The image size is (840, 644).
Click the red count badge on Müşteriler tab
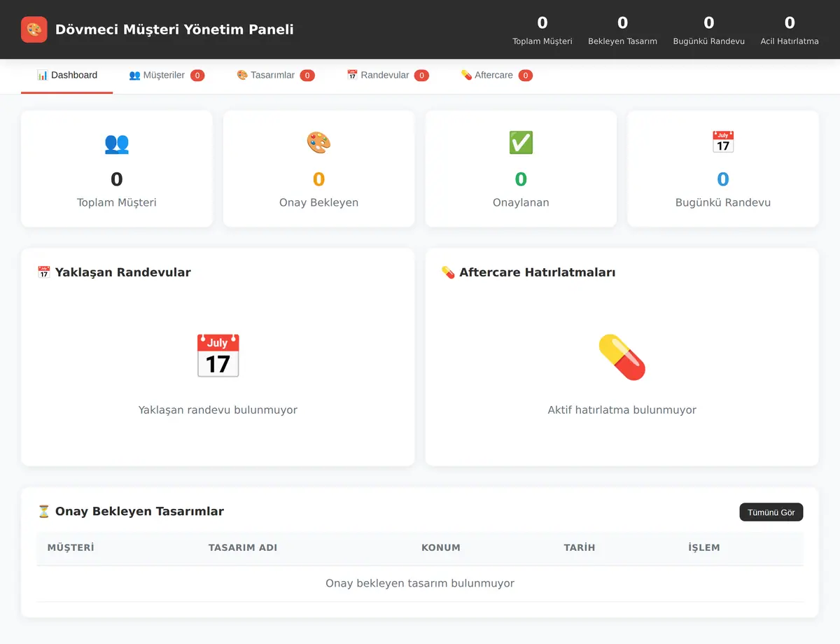coord(197,76)
